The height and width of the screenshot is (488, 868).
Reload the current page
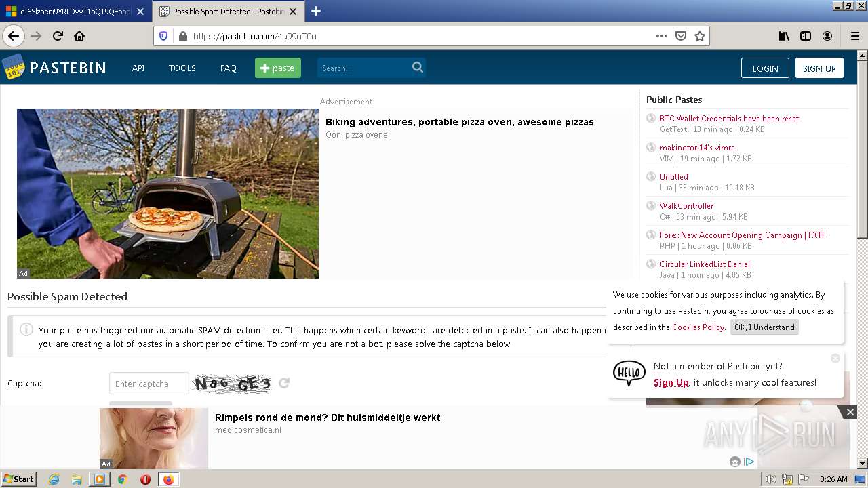[x=58, y=36]
